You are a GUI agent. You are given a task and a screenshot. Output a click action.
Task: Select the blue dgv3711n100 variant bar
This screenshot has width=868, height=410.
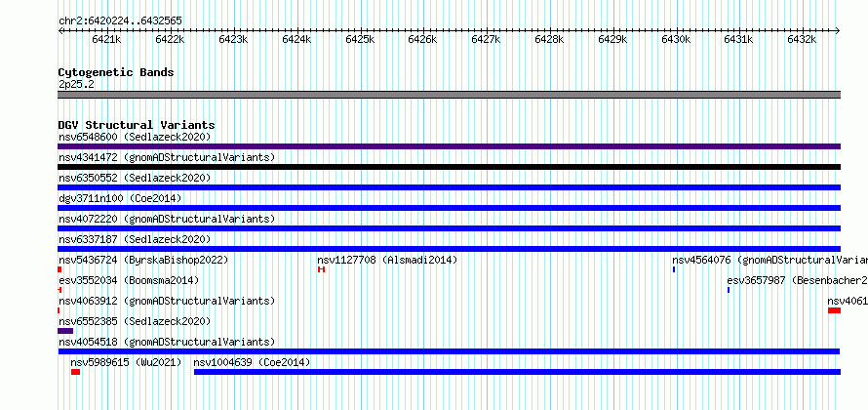coord(449,208)
